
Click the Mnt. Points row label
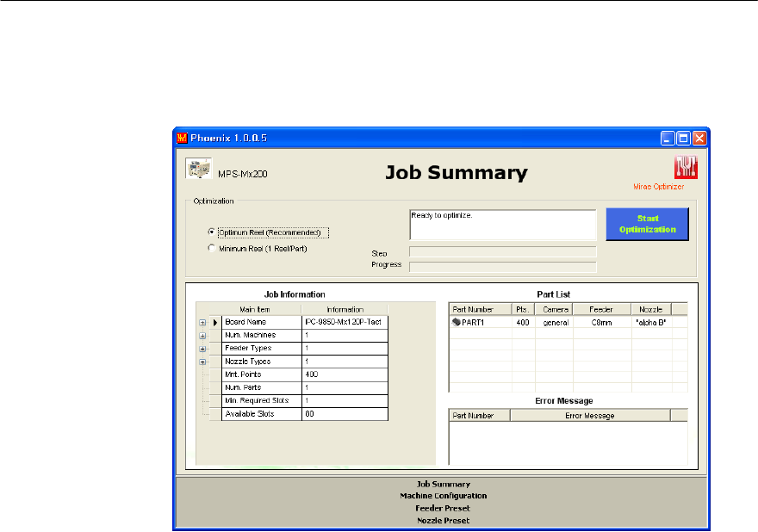tap(262, 374)
